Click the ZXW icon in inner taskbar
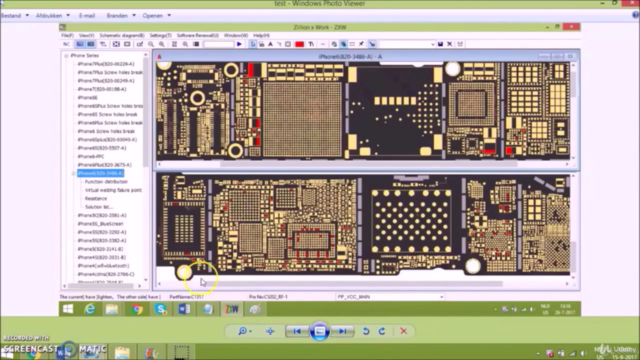This screenshot has width=640, height=360. 231,309
